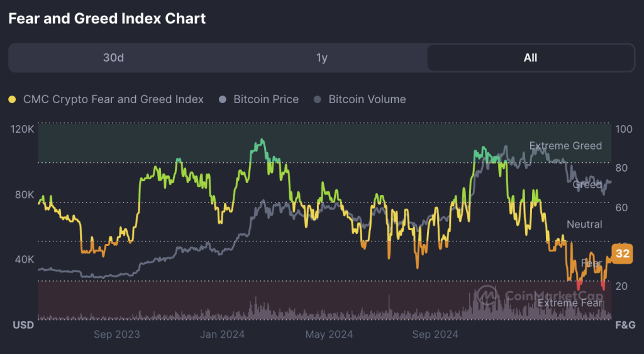Click the orange 32 current value badge
The image size is (644, 354).
(x=622, y=253)
